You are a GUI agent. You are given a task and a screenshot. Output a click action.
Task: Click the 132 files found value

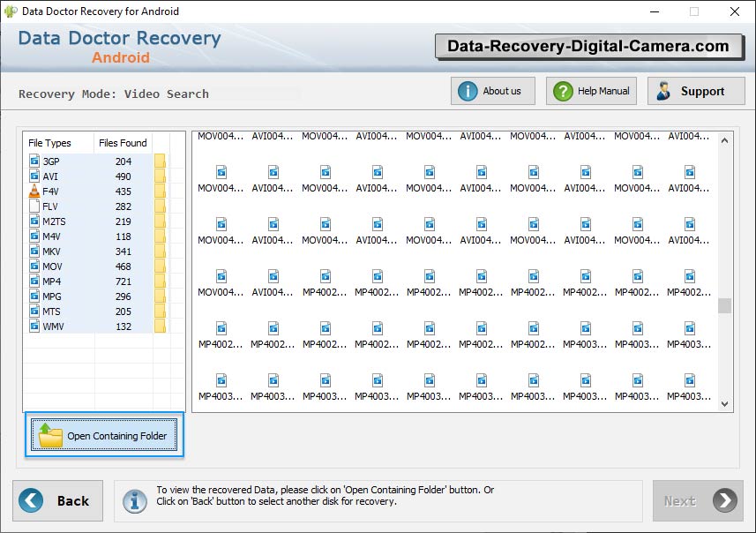coord(124,327)
